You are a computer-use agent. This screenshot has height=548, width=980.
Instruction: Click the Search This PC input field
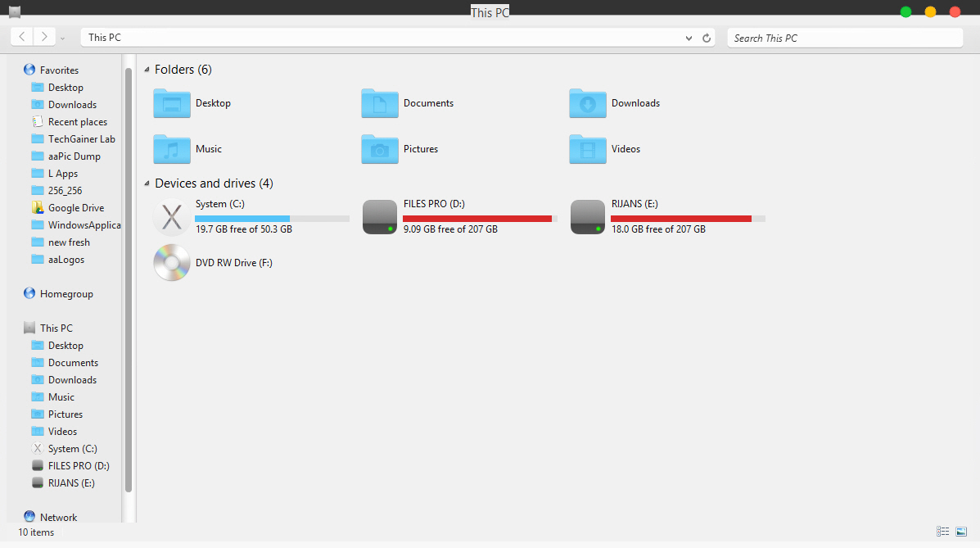(x=845, y=38)
